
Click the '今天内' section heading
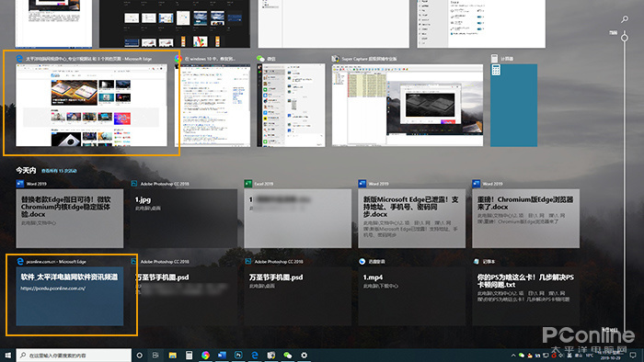click(x=26, y=170)
